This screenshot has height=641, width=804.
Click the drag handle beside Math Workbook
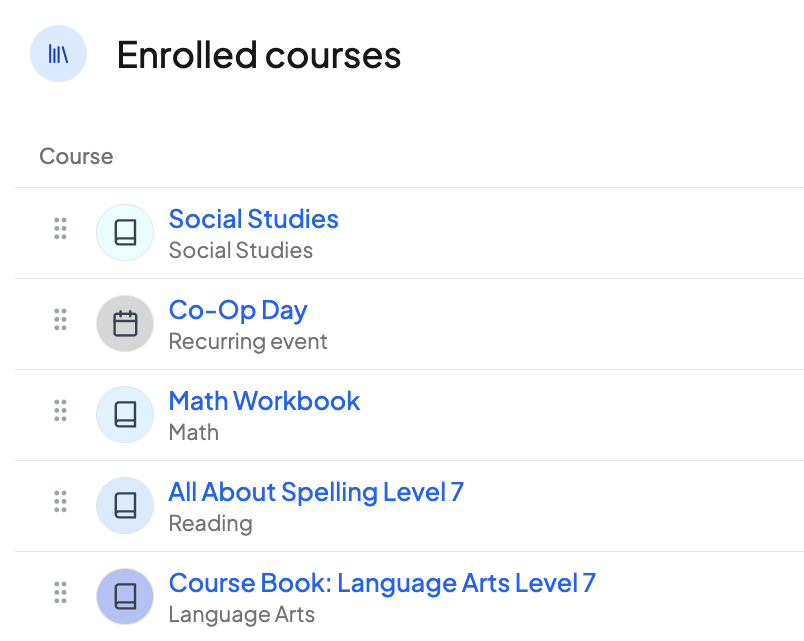pos(60,410)
